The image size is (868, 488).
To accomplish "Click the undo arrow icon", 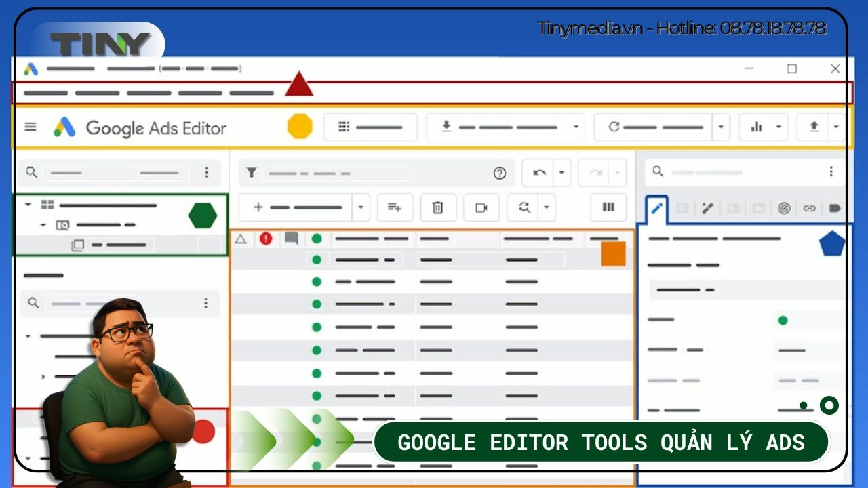I will 539,173.
